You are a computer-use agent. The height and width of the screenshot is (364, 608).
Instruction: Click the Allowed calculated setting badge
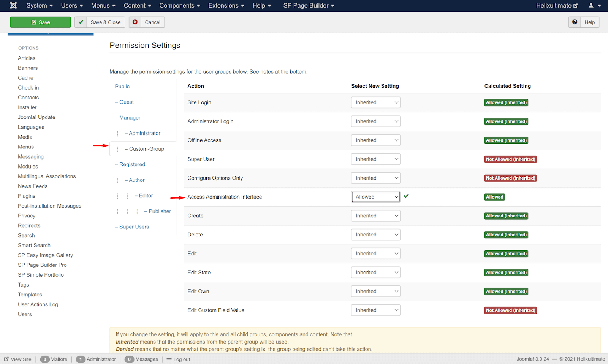[x=494, y=197]
